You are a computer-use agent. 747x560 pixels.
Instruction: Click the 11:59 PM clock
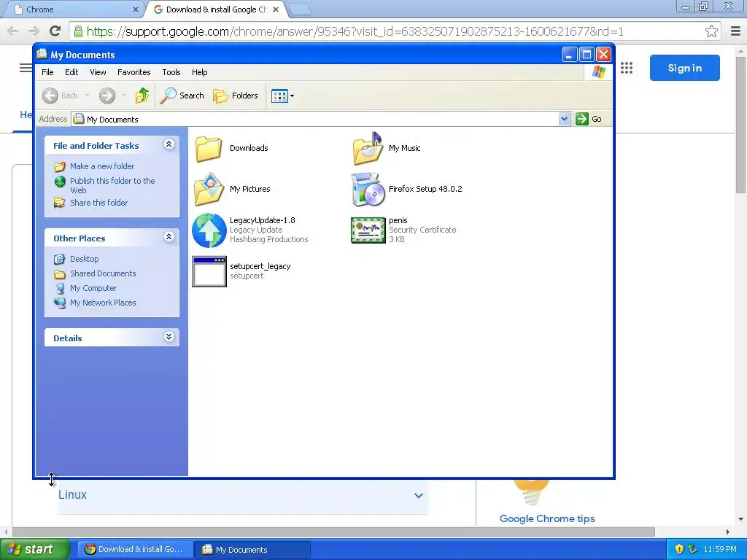click(720, 549)
